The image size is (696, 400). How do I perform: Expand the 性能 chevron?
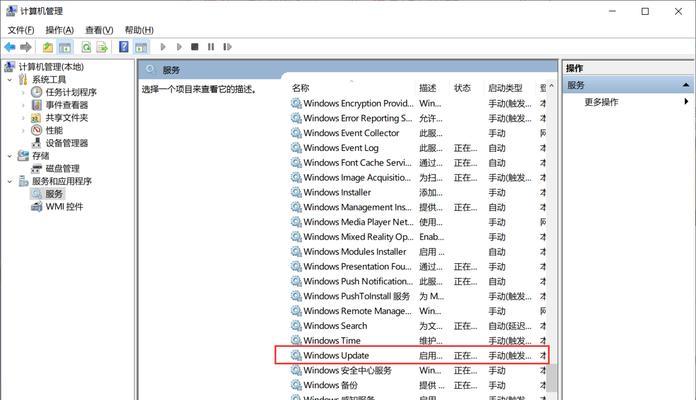[23, 131]
